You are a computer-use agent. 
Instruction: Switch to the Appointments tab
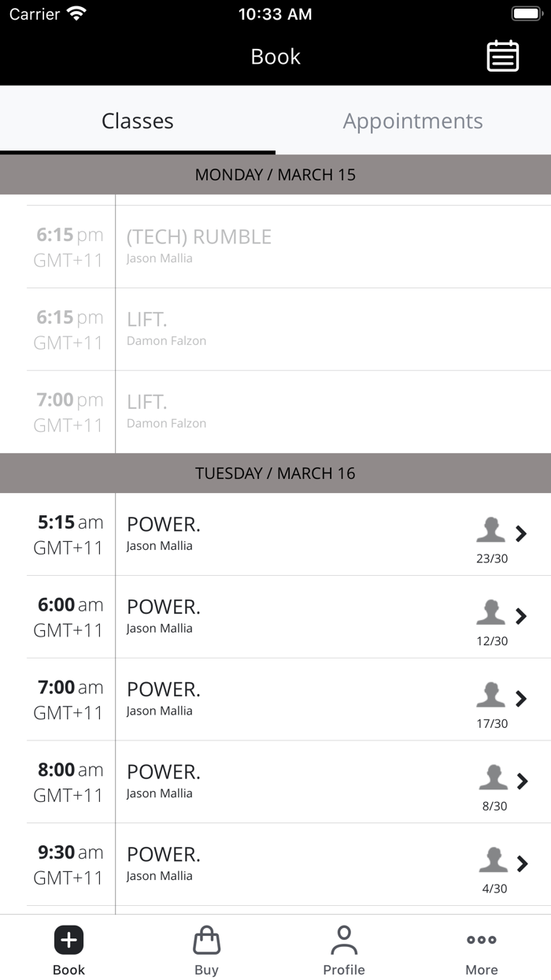coord(413,121)
